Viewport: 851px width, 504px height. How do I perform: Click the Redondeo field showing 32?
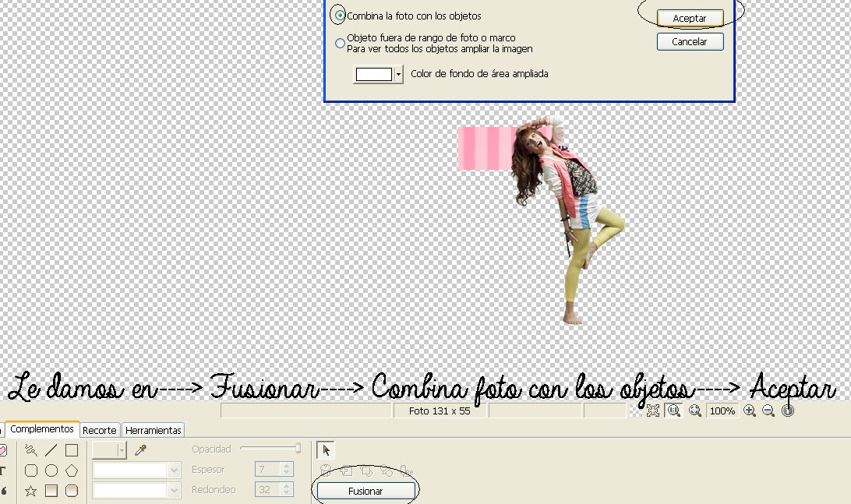pyautogui.click(x=268, y=489)
